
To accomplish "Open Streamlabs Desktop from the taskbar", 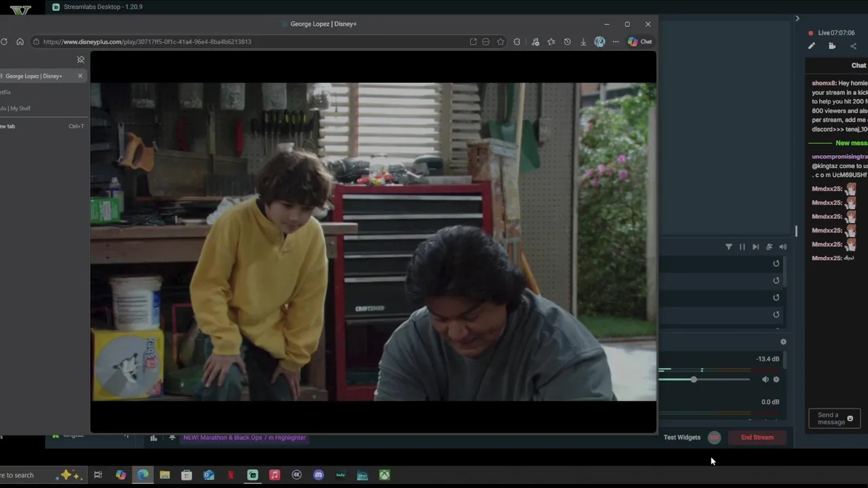I will coord(252,475).
